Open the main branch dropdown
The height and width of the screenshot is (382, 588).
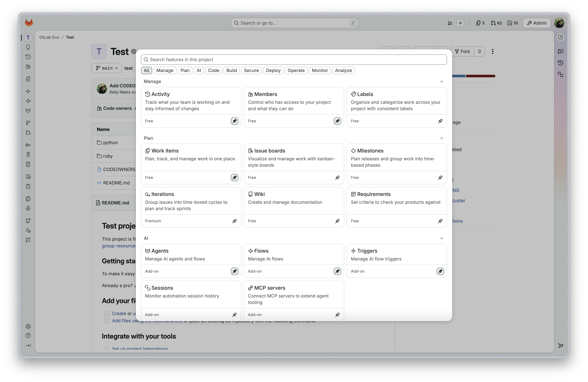pyautogui.click(x=107, y=68)
